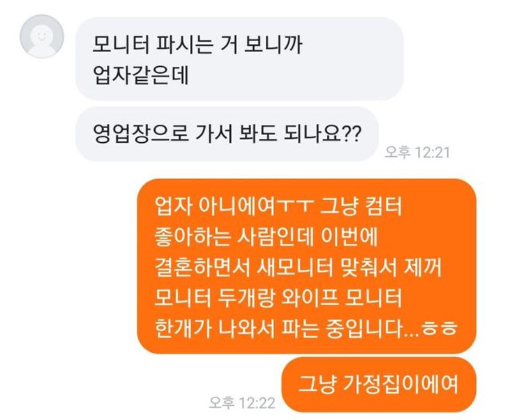Open the sender's default profile avatar
The height and width of the screenshot is (420, 515).
42,36
